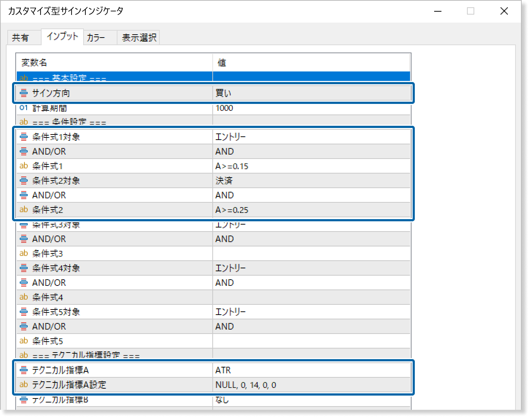
Task: Click the "ab" text icon beside 条件式2
Action: (23, 210)
